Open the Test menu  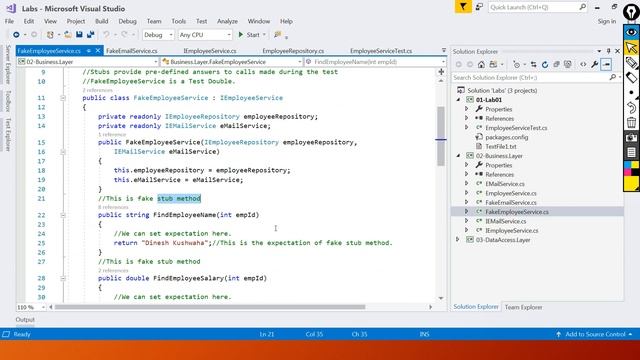pyautogui.click(x=202, y=21)
